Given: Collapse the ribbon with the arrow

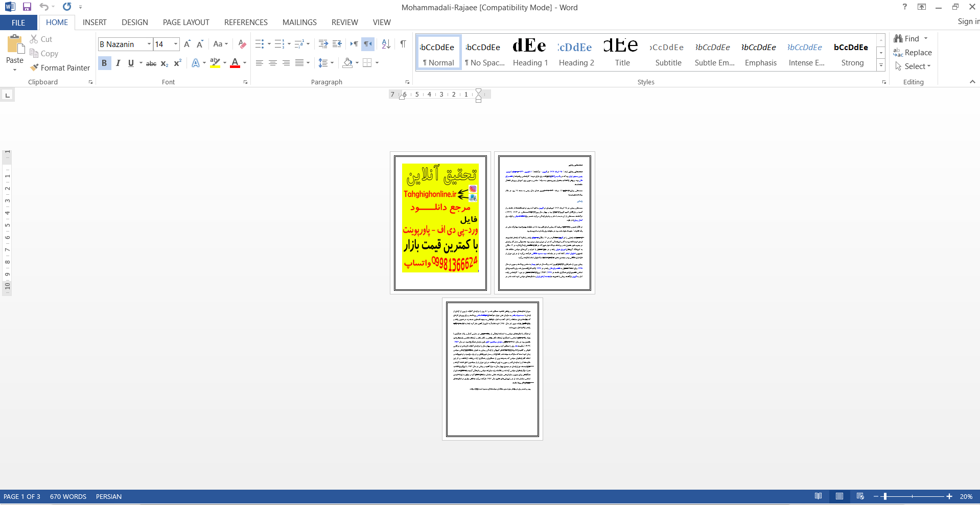Looking at the screenshot, I should [972, 82].
